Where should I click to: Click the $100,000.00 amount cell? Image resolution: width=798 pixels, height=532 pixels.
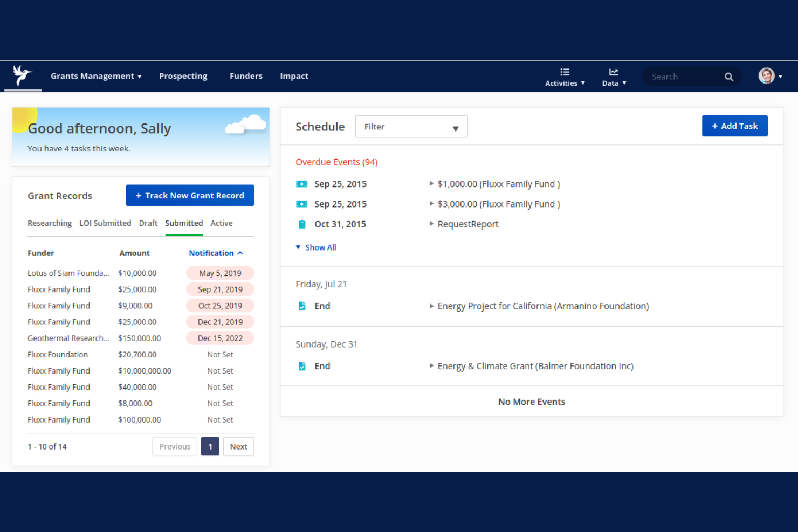[140, 419]
